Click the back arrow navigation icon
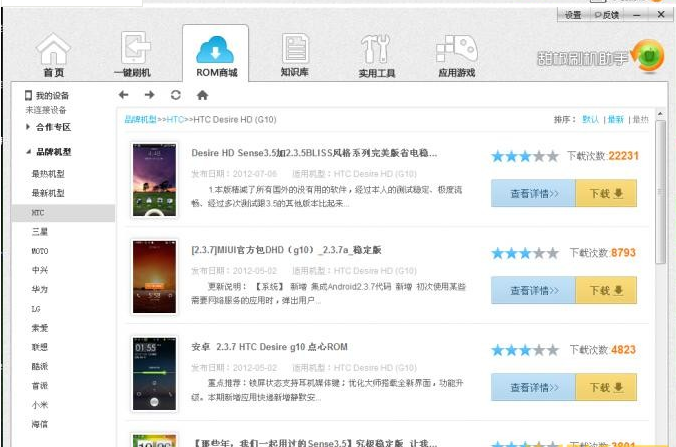This screenshot has height=447, width=676. [x=124, y=95]
